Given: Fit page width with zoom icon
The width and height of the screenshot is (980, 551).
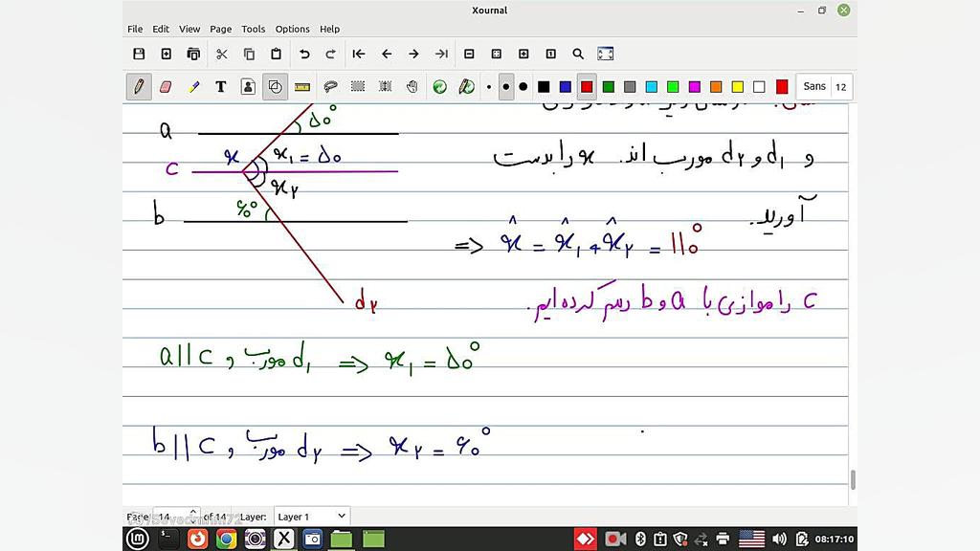Looking at the screenshot, I should click(497, 54).
